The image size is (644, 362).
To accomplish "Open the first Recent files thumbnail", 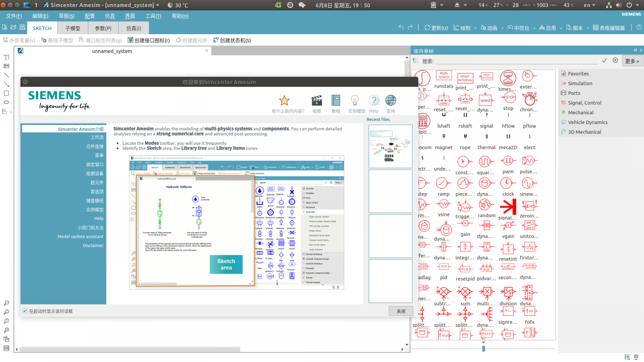I will [390, 146].
